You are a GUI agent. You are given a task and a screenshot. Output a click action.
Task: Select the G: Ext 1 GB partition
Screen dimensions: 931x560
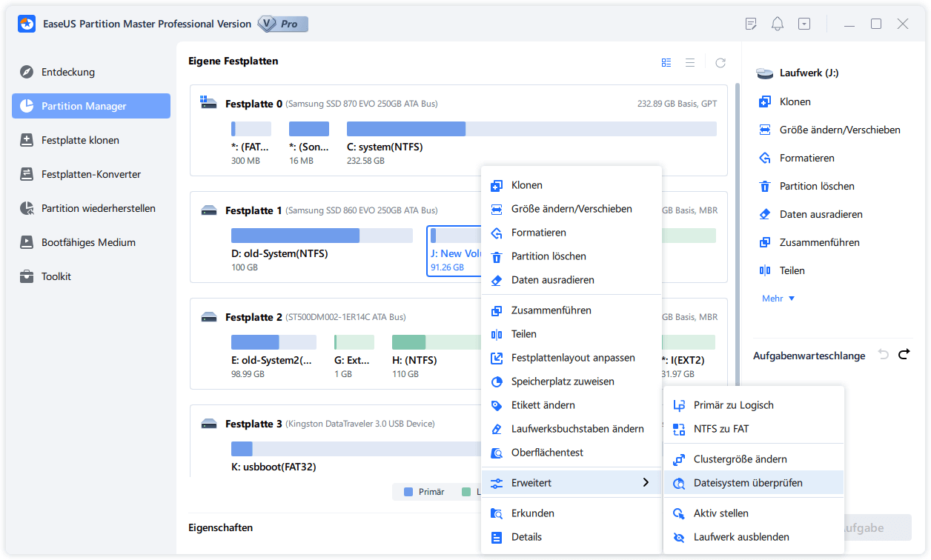pyautogui.click(x=354, y=357)
